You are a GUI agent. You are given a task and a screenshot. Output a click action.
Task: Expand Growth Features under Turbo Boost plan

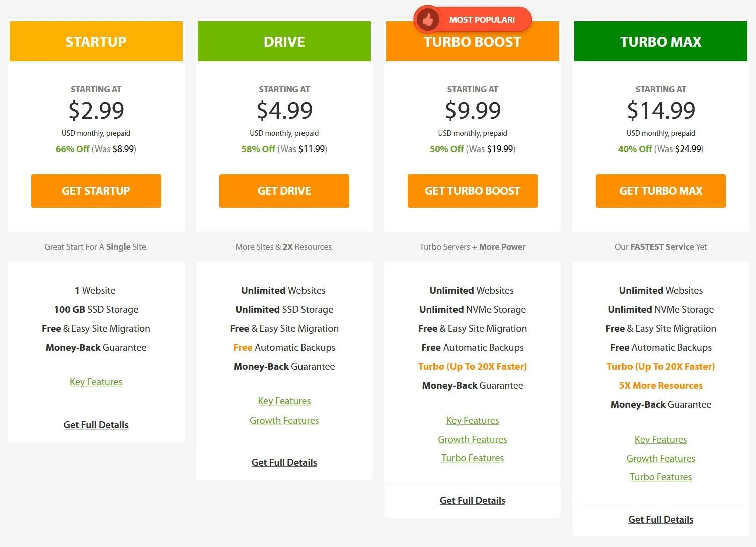472,439
